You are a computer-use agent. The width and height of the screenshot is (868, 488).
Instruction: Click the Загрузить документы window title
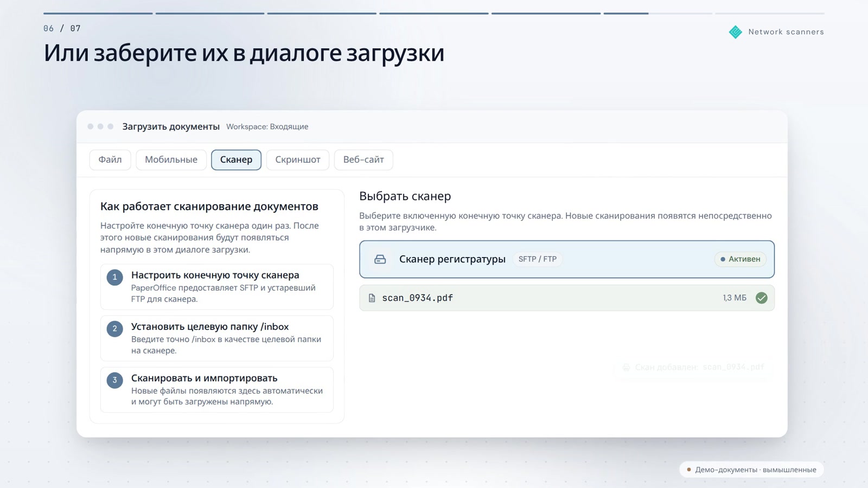(x=171, y=126)
